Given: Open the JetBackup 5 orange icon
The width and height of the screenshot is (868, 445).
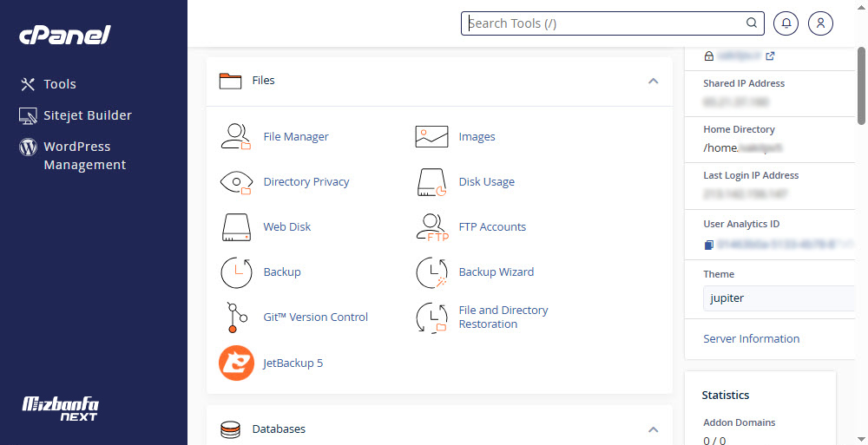Looking at the screenshot, I should click(x=236, y=363).
